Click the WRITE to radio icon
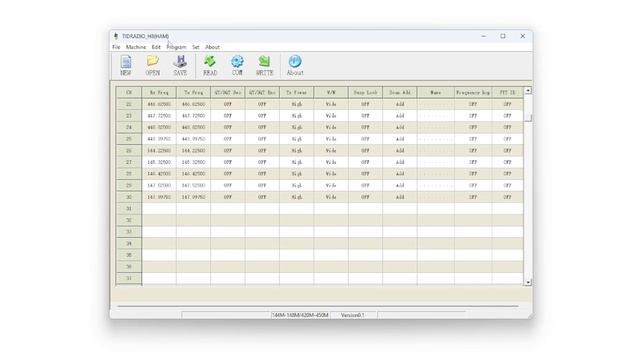This screenshot has height=360, width=640. click(264, 65)
